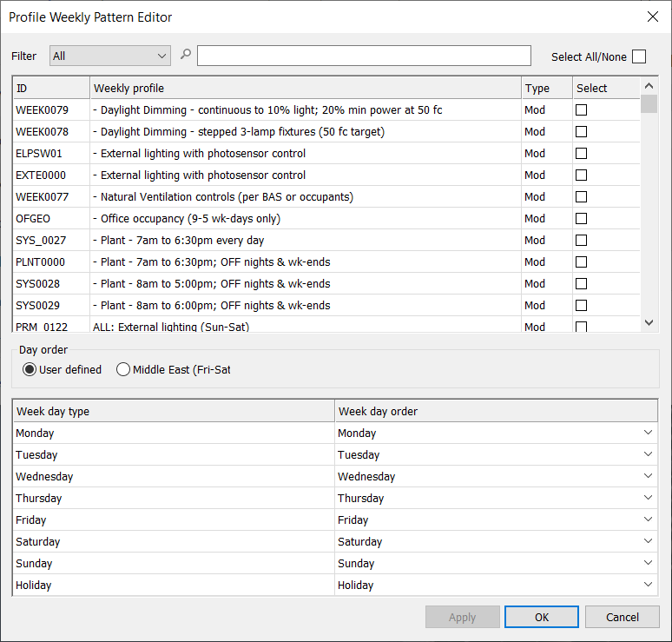Click the Apply button
672x642 pixels.
(463, 617)
